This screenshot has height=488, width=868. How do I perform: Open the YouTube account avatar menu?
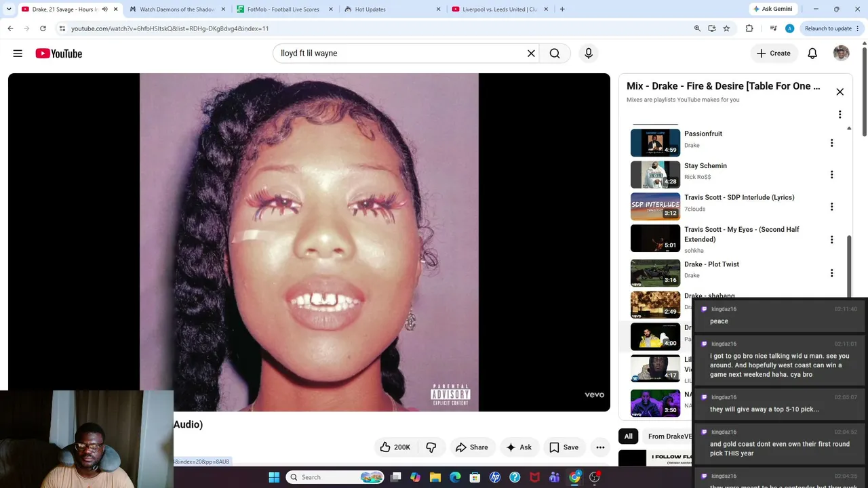[841, 54]
